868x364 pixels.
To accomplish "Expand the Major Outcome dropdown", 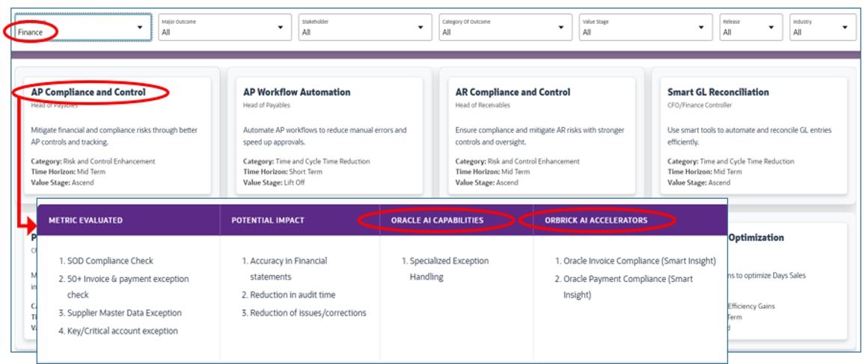I will pyautogui.click(x=223, y=27).
